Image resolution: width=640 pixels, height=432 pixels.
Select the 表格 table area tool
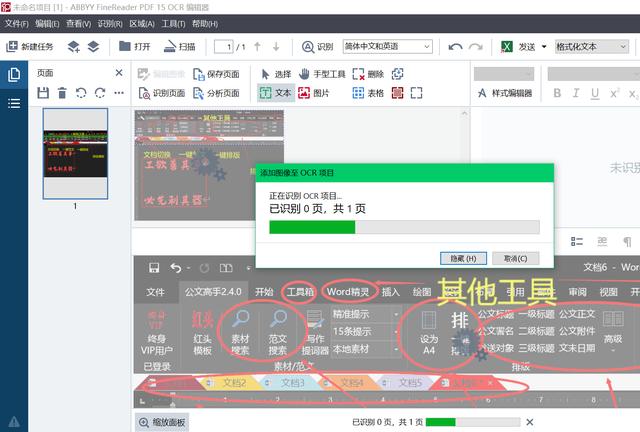point(368,93)
